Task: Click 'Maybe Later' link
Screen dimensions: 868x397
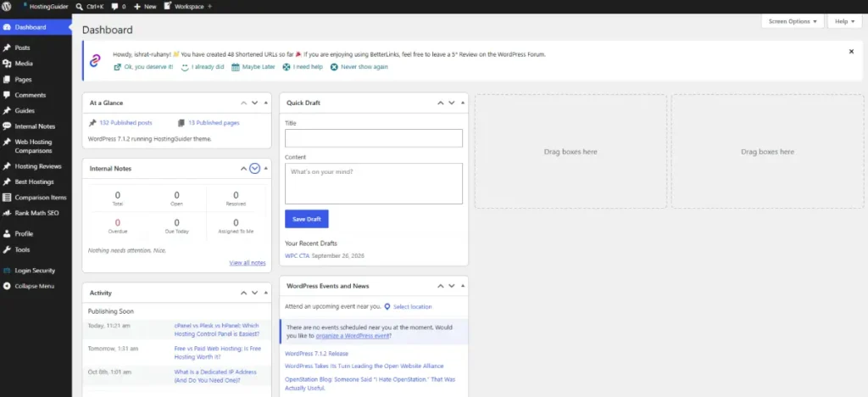Action: coord(253,67)
